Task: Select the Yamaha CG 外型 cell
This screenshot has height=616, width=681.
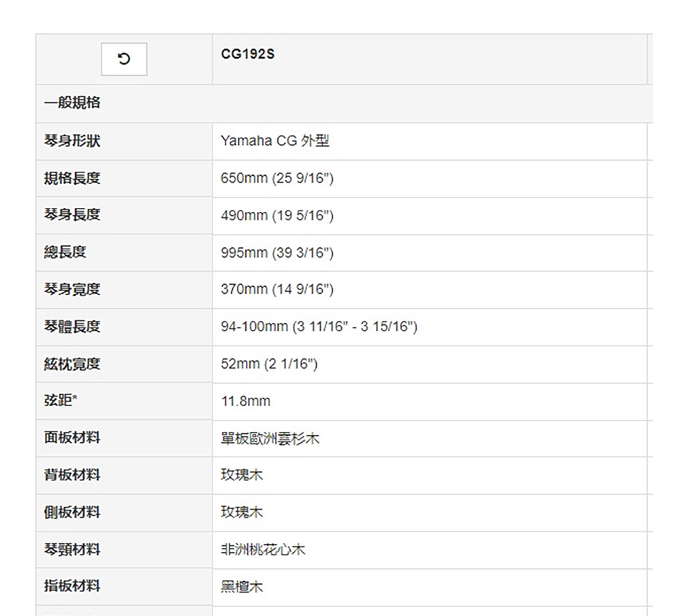Action: [275, 141]
